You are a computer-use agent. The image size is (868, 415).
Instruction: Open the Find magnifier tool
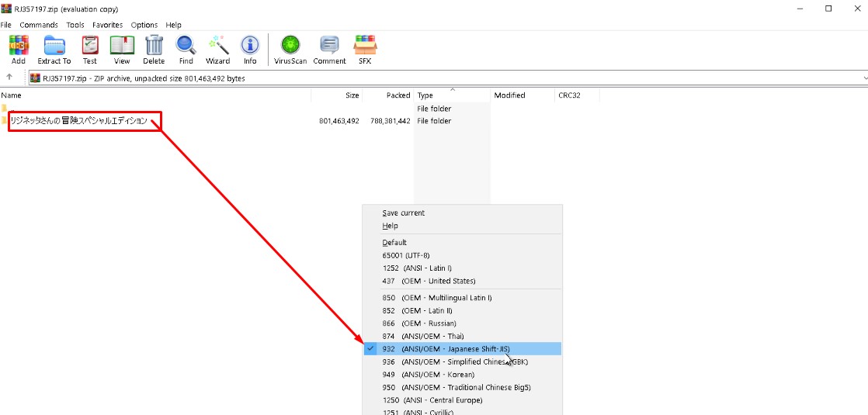coord(186,50)
